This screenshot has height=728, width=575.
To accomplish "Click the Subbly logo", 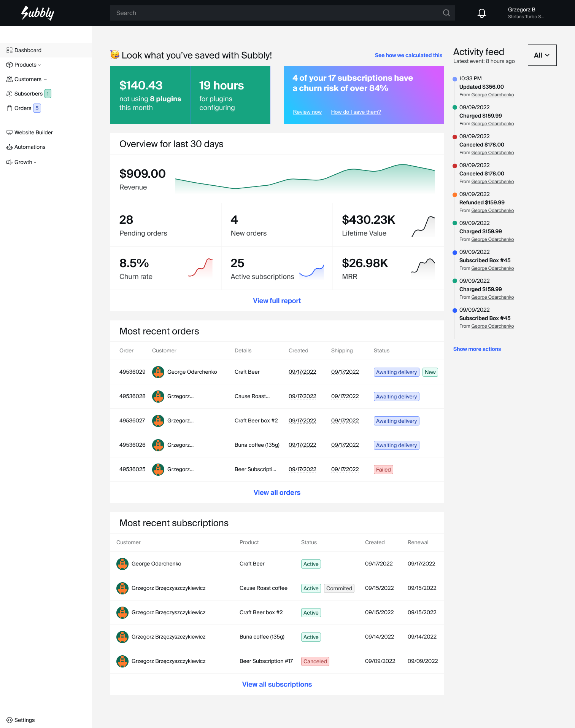I will coord(38,13).
